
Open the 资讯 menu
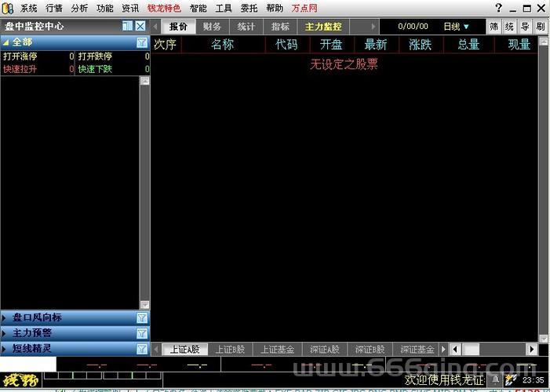coord(130,8)
